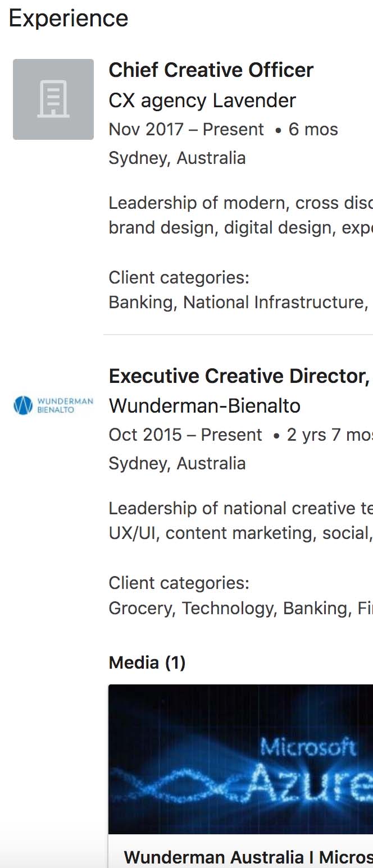Click the Wunderman Australia media caption
The height and width of the screenshot is (868, 373).
click(248, 857)
